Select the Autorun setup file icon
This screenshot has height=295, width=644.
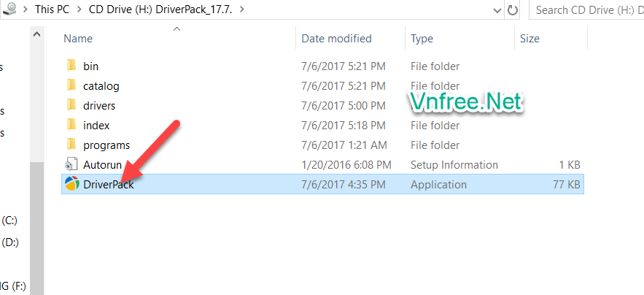pos(71,164)
